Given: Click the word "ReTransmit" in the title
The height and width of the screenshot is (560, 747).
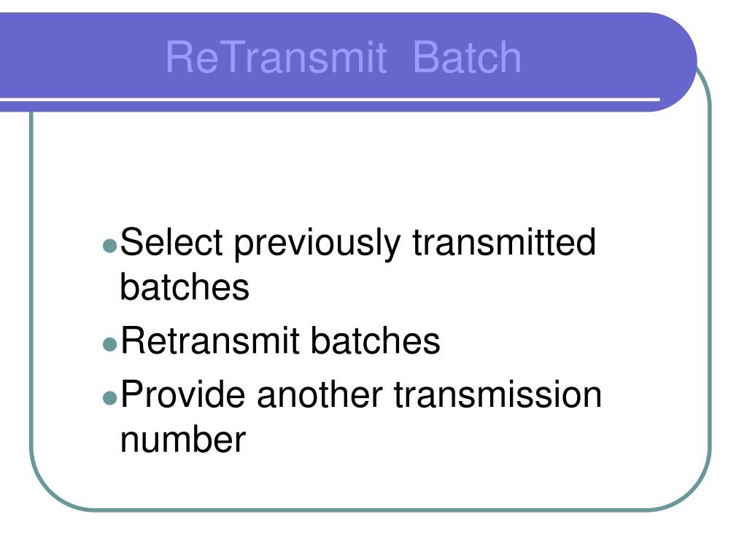Looking at the screenshot, I should tap(276, 58).
